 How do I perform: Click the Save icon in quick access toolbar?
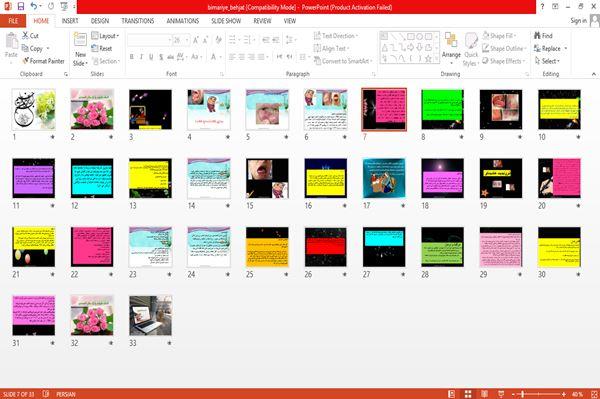click(21, 6)
